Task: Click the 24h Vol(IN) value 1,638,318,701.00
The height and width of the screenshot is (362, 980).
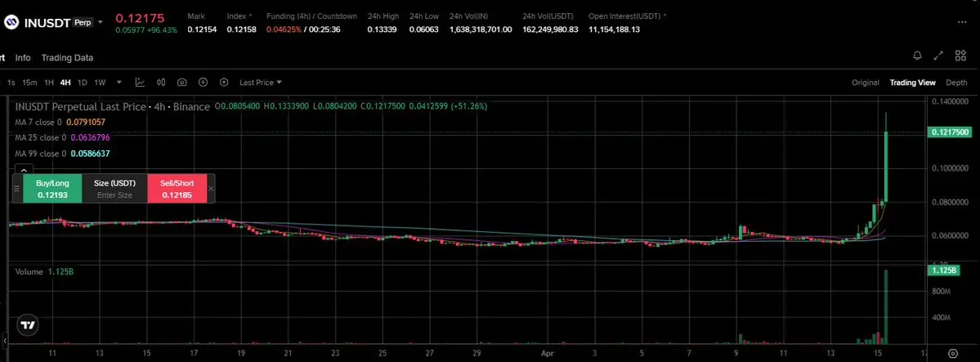Action: 481,29
